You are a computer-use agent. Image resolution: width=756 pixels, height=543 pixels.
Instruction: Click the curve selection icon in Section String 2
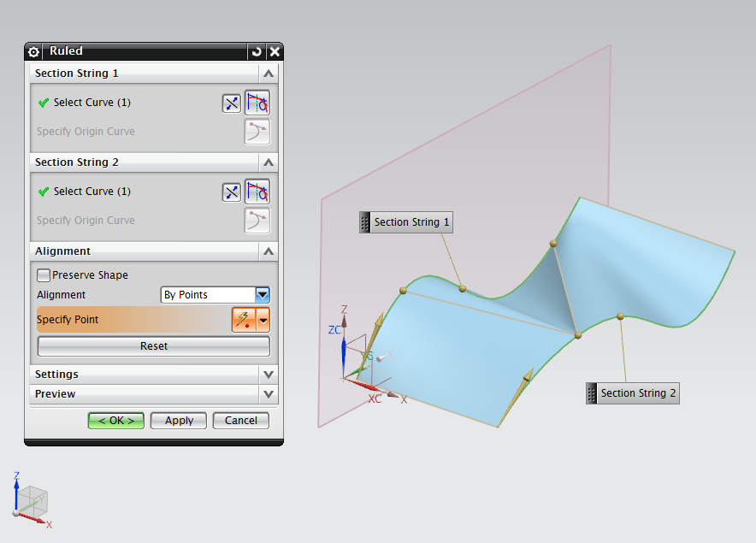pyautogui.click(x=257, y=192)
